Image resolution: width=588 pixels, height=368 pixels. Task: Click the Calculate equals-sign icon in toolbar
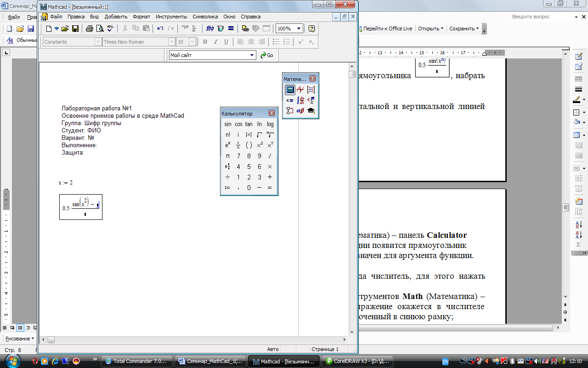coord(231,29)
